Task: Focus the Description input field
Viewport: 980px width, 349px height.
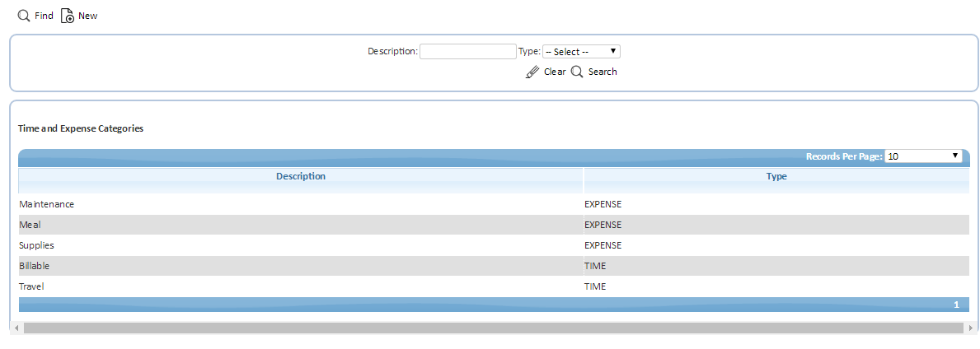Action: click(467, 51)
